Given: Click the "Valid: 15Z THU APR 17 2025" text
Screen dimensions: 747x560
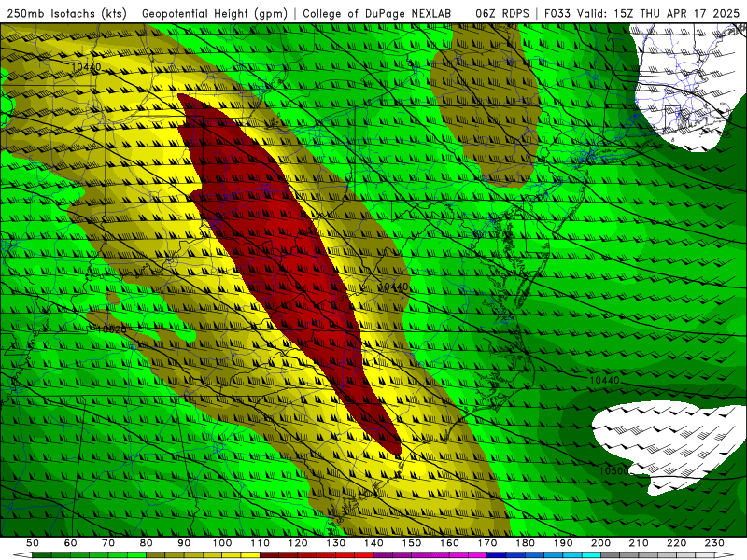Looking at the screenshot, I should pyautogui.click(x=658, y=13).
